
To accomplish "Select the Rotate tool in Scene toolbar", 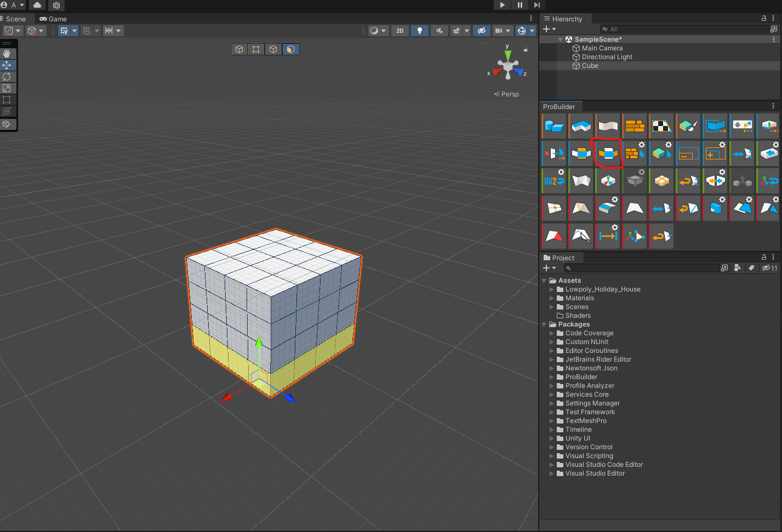I will pos(7,77).
